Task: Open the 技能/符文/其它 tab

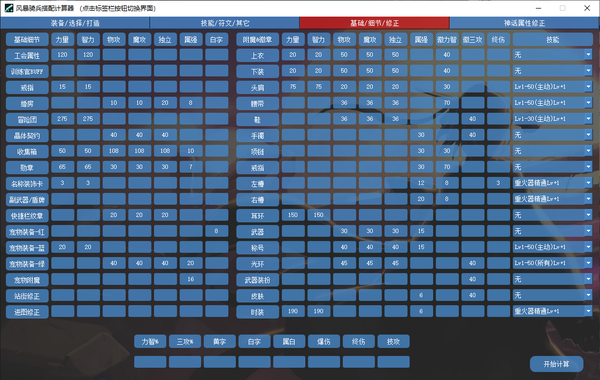Action: click(225, 23)
